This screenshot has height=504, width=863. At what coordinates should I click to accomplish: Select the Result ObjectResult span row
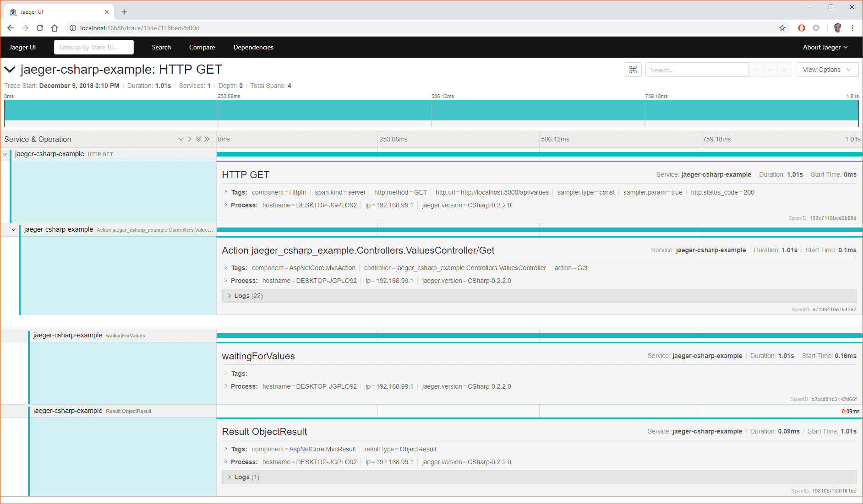[x=108, y=411]
